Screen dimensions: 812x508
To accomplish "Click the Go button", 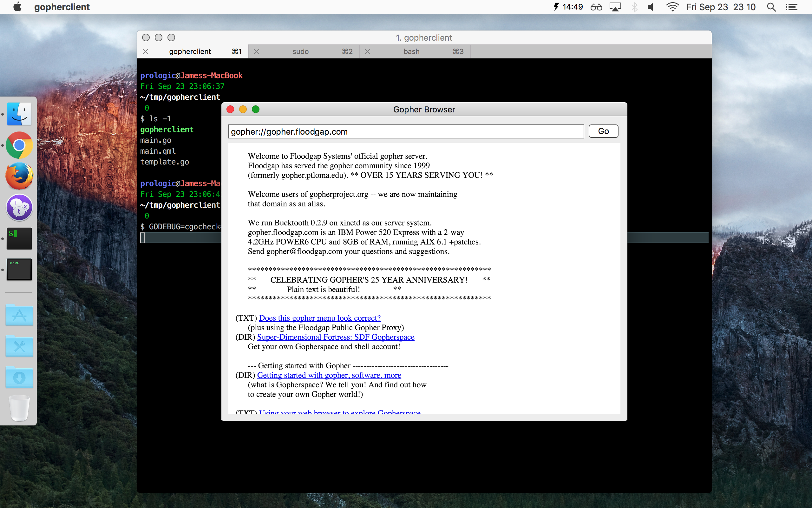I will [603, 131].
